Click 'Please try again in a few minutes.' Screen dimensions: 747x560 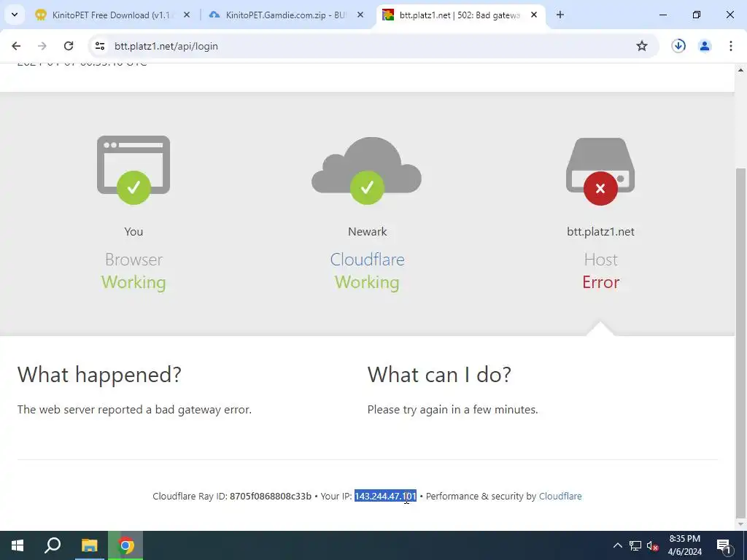click(x=452, y=410)
